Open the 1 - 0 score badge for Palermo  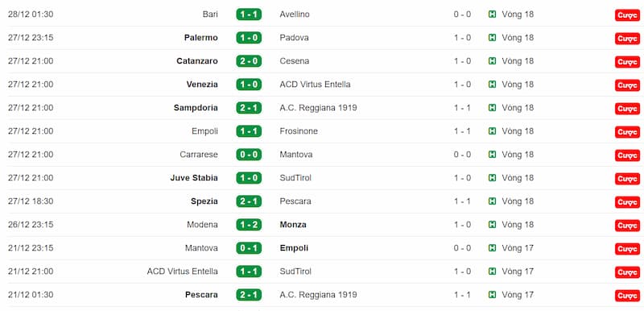(x=249, y=38)
